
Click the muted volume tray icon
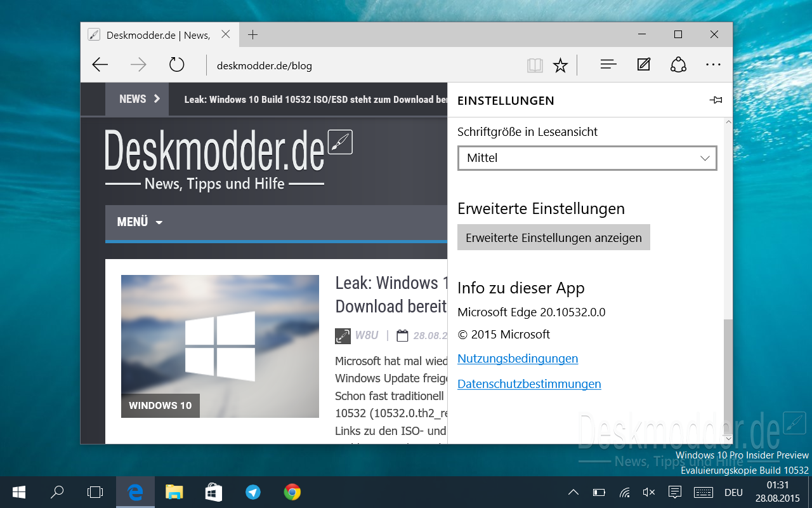point(648,492)
